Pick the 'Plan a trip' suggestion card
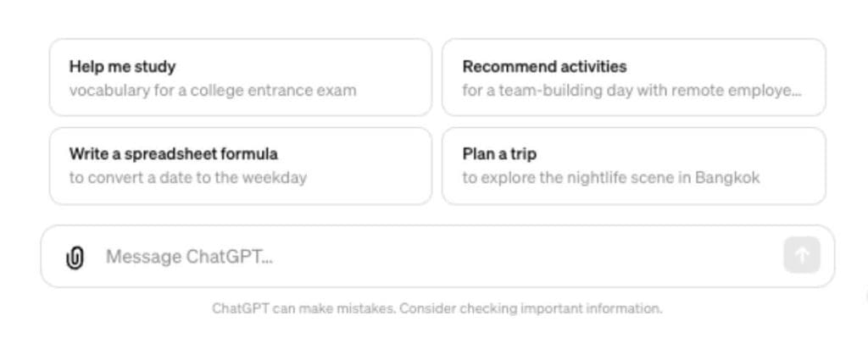Viewport: 868px width, 344px height. [633, 166]
